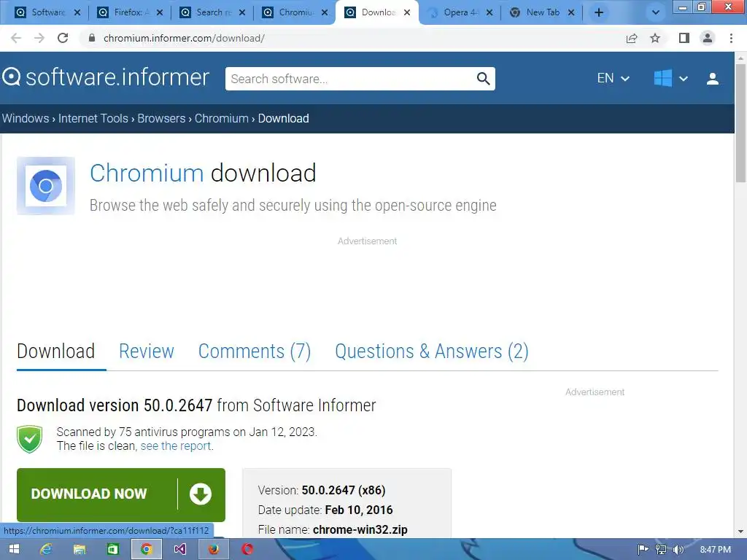Open the Review section tab
747x560 pixels.
coord(146,351)
